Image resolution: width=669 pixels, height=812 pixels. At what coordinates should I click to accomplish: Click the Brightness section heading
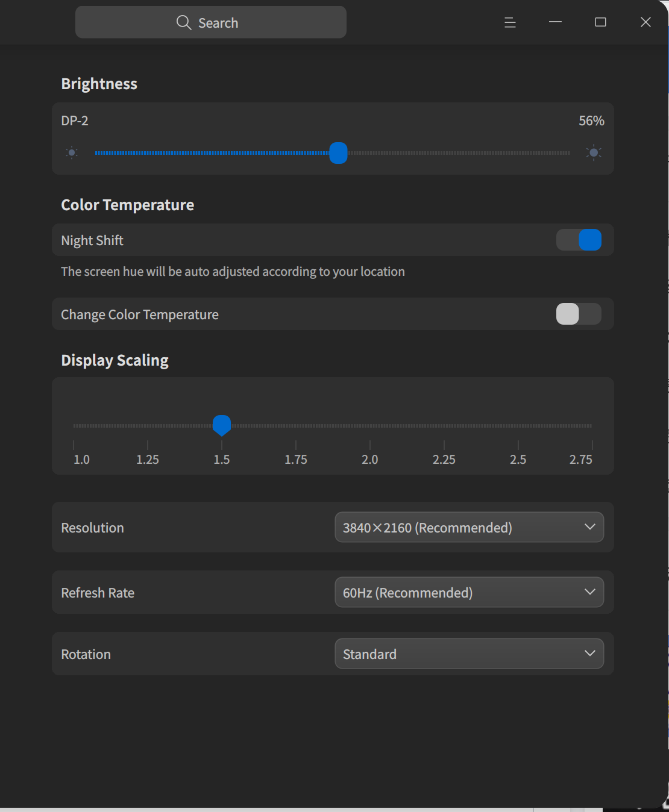coord(99,84)
